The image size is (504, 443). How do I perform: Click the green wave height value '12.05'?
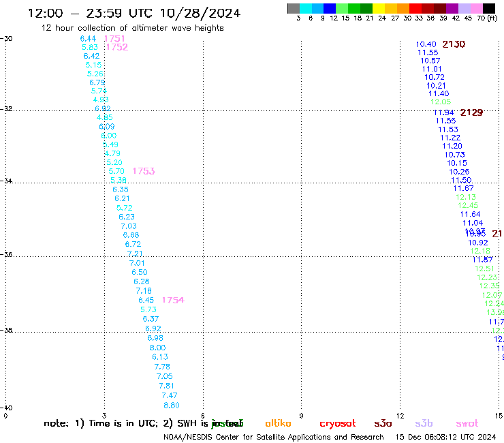click(441, 102)
